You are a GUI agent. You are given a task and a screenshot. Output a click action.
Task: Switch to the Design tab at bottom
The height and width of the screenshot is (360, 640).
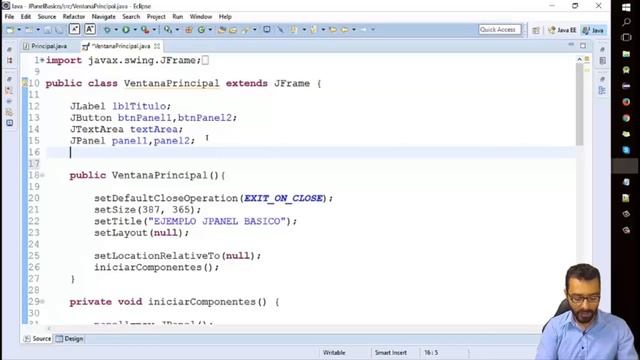point(69,339)
